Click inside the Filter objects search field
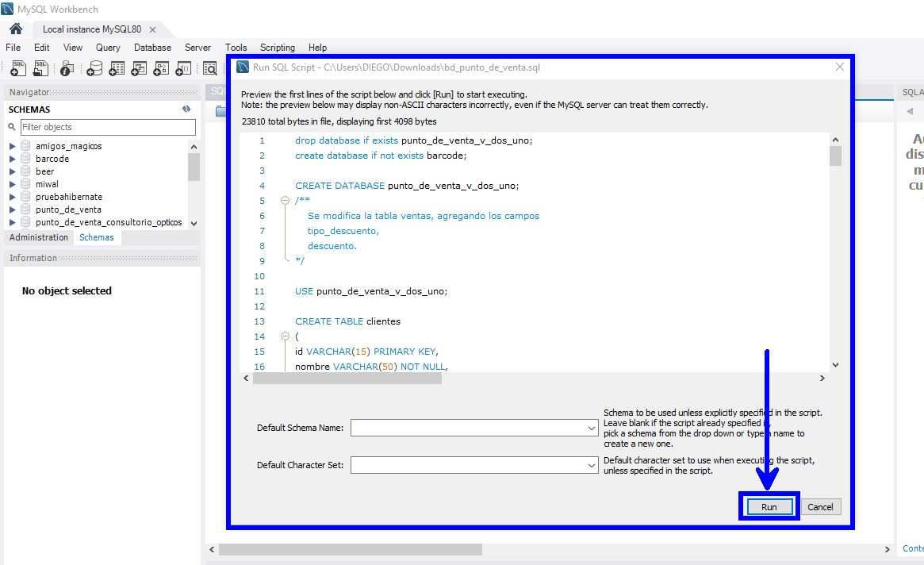924x565 pixels. coord(107,127)
